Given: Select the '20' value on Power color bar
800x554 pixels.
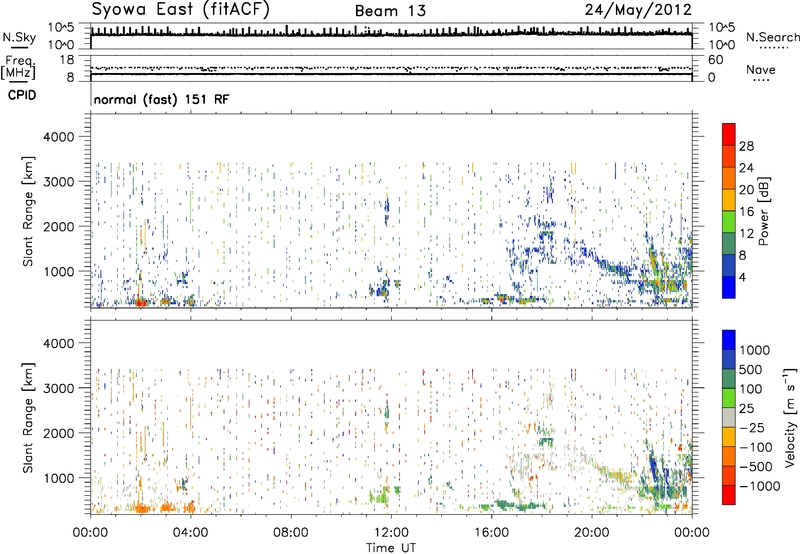Looking at the screenshot, I should (x=746, y=190).
